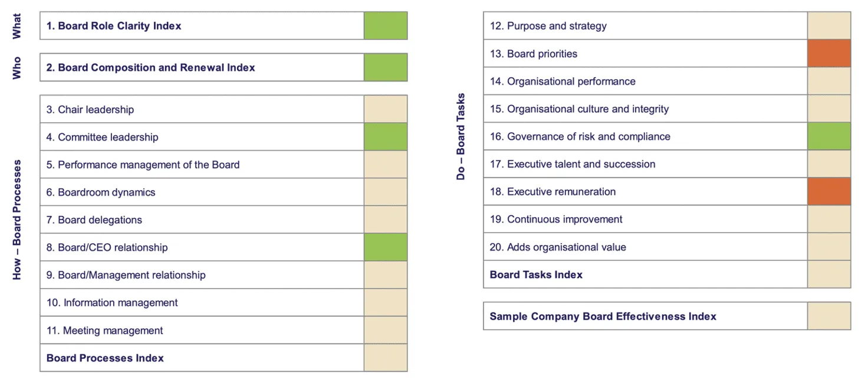The height and width of the screenshot is (386, 868).
Task: Select the Meeting management row label
Action: point(105,331)
